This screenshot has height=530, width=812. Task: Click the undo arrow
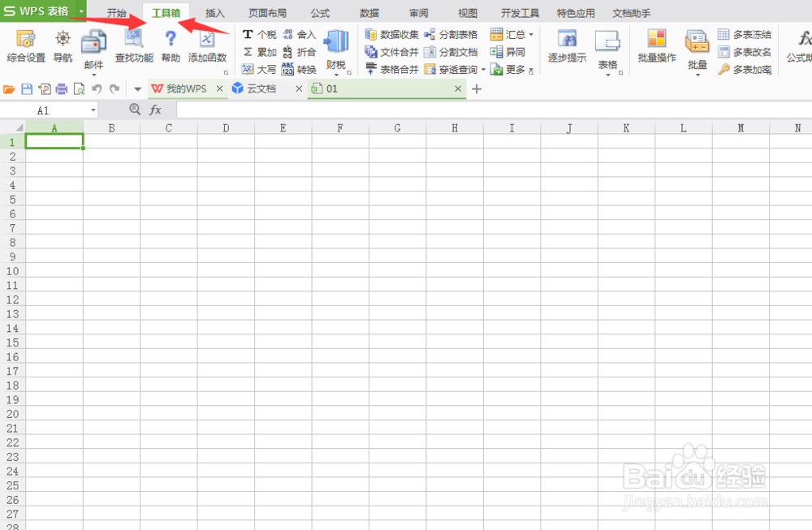[97, 89]
